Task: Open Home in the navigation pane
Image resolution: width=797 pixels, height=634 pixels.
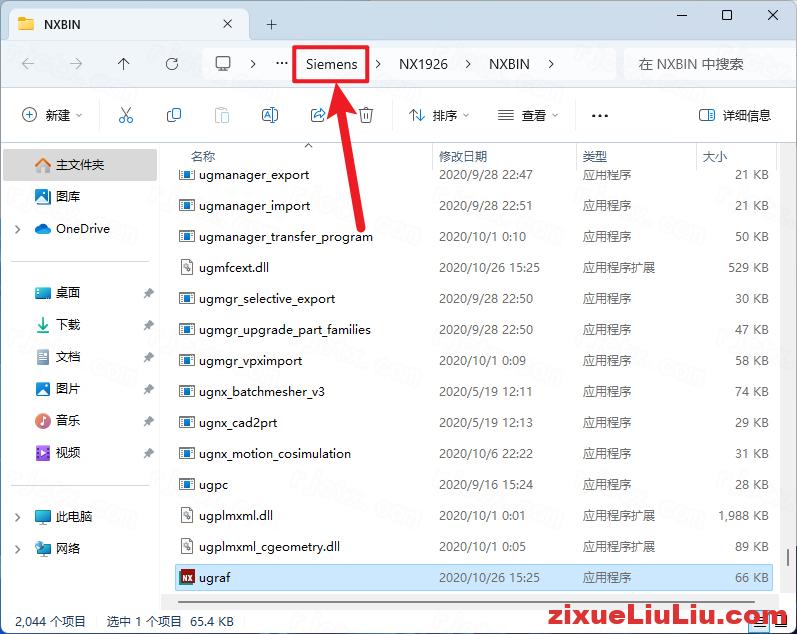Action: pos(80,165)
